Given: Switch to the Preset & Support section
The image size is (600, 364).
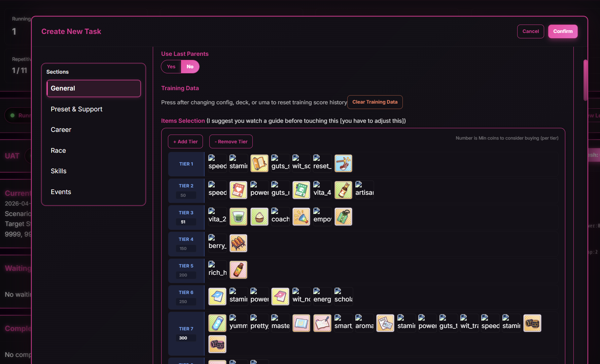Looking at the screenshot, I should [x=94, y=109].
